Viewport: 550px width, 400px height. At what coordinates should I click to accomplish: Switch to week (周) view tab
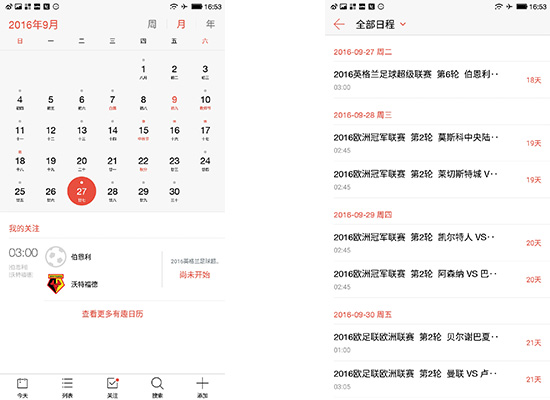[x=152, y=24]
